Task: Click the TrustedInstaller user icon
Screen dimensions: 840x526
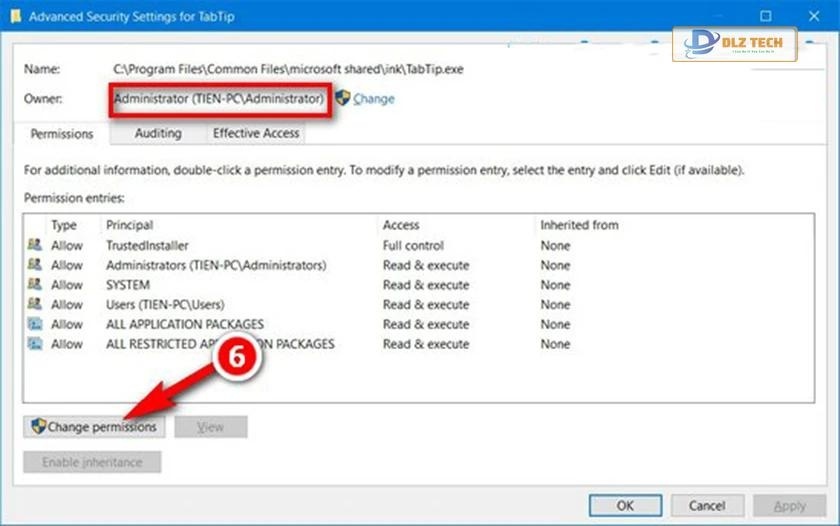Action: pos(35,245)
